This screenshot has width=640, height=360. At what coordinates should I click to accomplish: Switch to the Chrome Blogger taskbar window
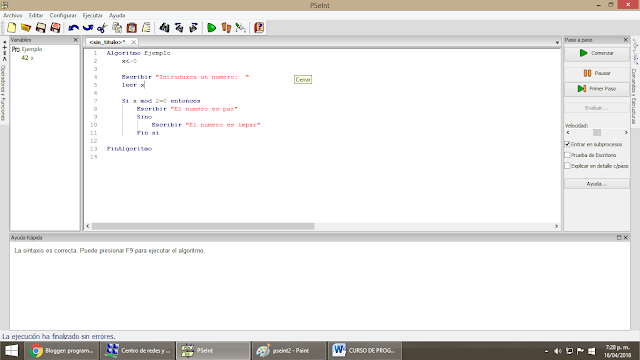62,351
